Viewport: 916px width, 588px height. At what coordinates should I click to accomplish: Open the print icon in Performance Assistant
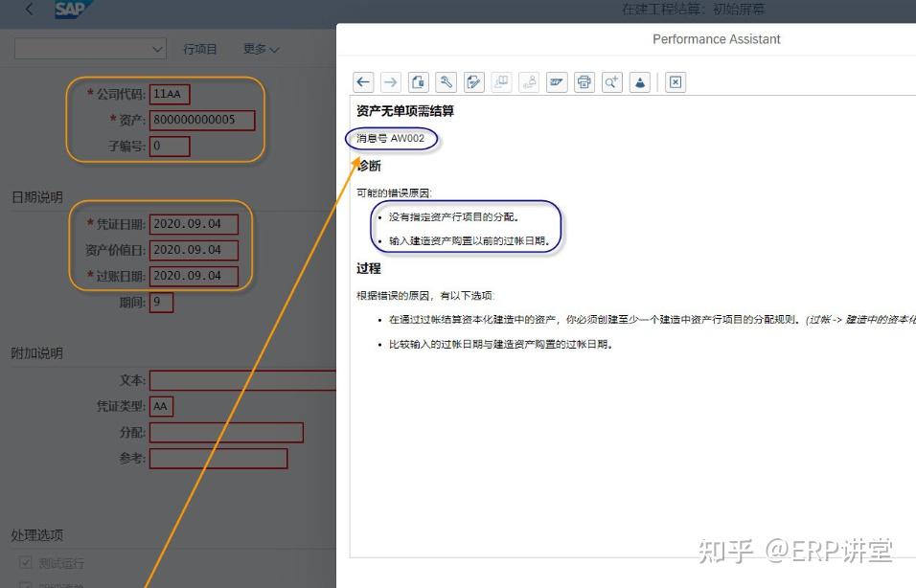coord(584,82)
